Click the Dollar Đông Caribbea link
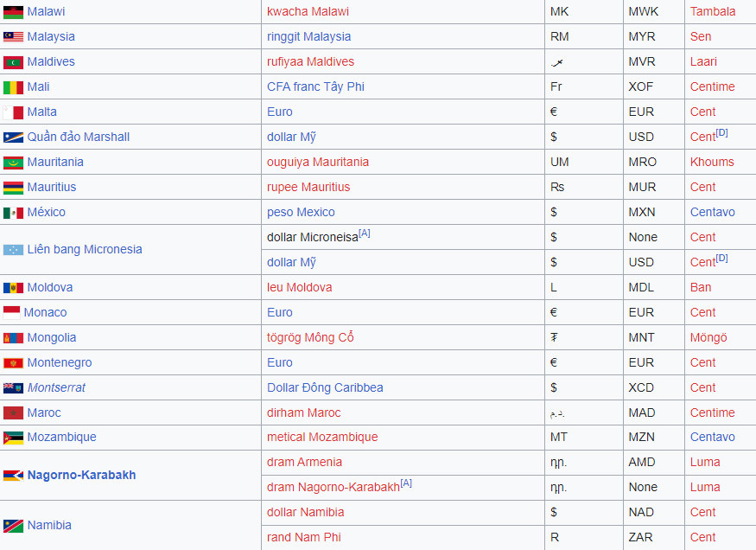The height and width of the screenshot is (550, 756). (325, 387)
